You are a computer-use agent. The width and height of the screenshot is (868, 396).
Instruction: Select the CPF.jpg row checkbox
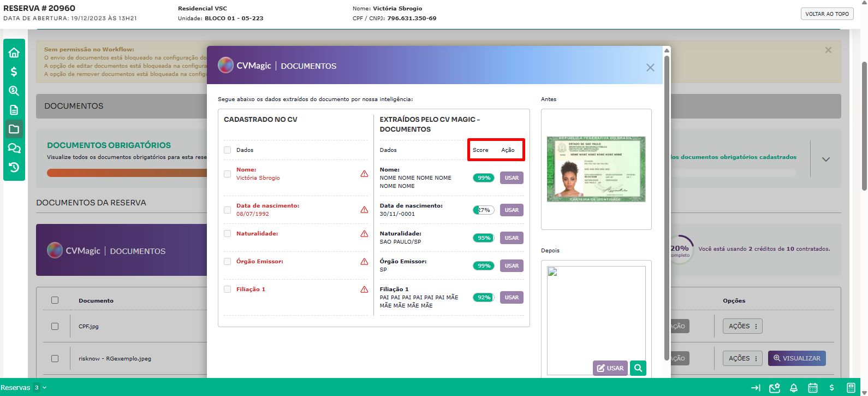pyautogui.click(x=55, y=326)
